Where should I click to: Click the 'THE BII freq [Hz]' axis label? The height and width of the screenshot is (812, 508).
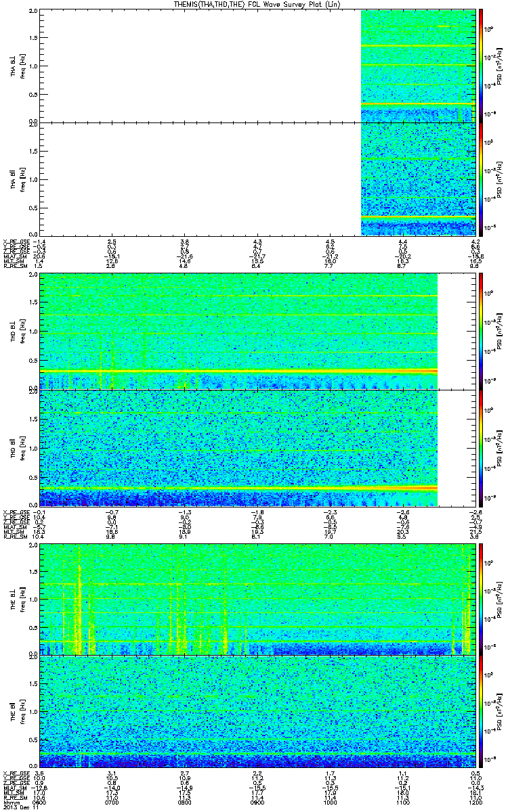tap(18, 710)
